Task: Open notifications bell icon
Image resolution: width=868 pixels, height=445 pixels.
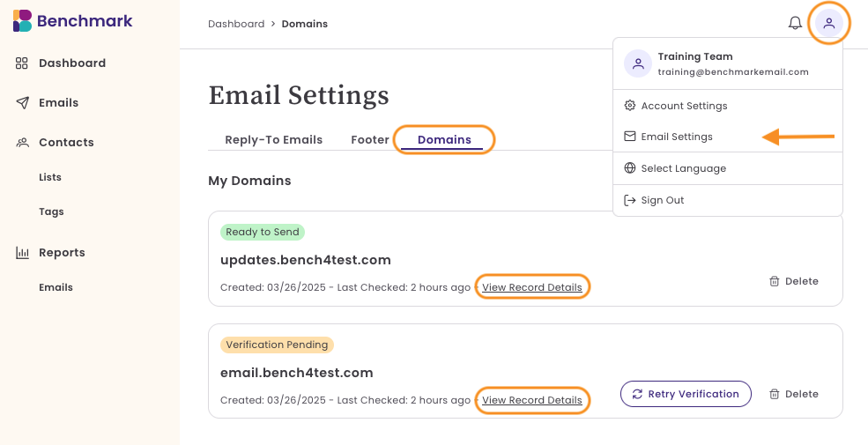Action: [795, 23]
